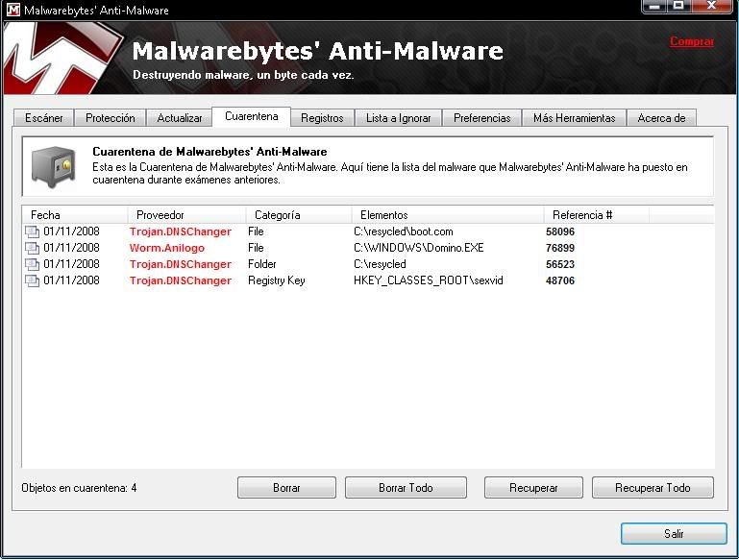The width and height of the screenshot is (739, 560).
Task: Sort by the Categoría column header
Action: (x=299, y=215)
